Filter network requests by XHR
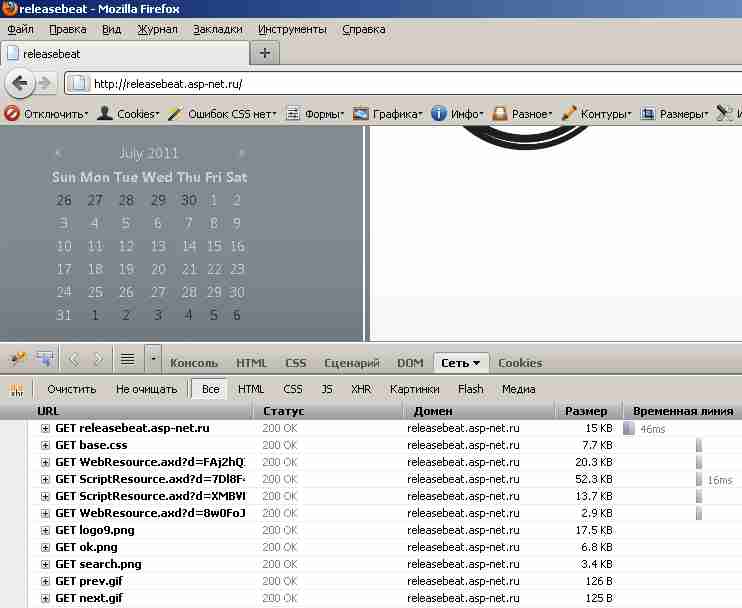 (x=361, y=389)
